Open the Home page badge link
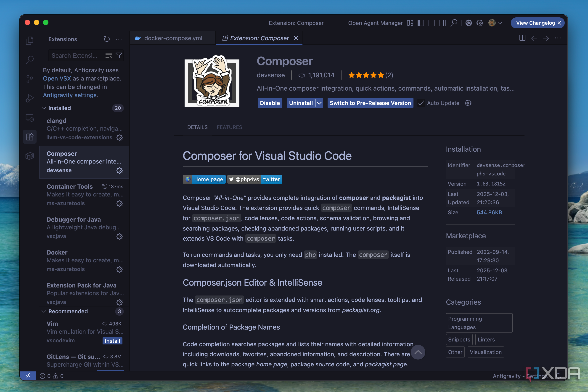Image resolution: width=588 pixels, height=392 pixels. coord(204,179)
